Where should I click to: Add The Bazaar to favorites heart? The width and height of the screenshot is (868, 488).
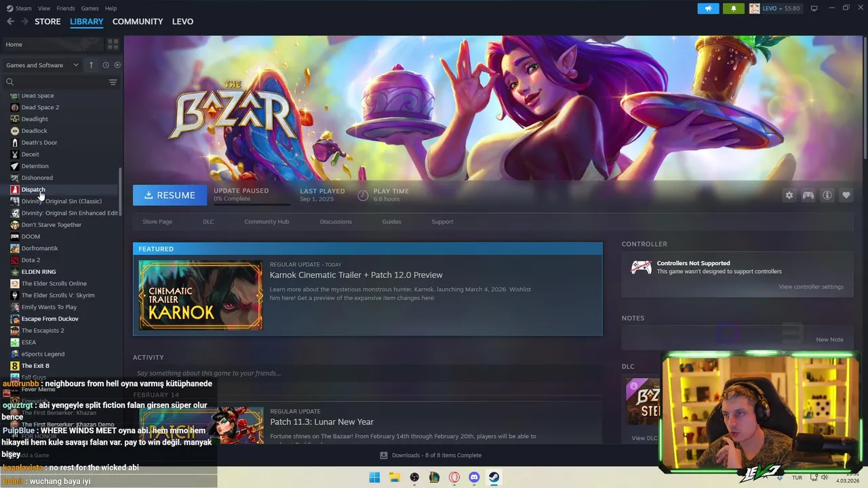pyautogui.click(x=846, y=195)
